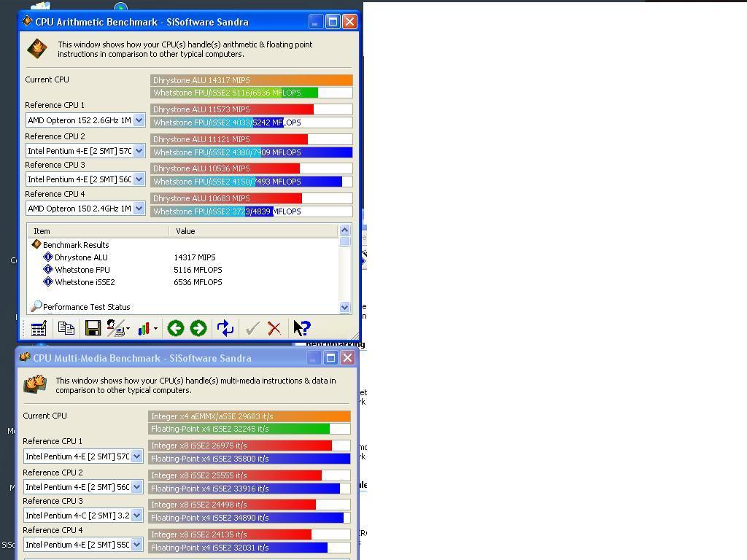
Task: Open Multi-Media Reference CPU 1 Pentium 4-E 570 dropdown
Action: pos(136,456)
